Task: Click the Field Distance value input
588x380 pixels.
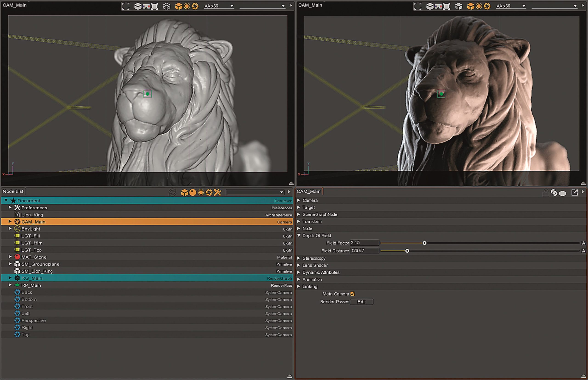Action: 364,251
